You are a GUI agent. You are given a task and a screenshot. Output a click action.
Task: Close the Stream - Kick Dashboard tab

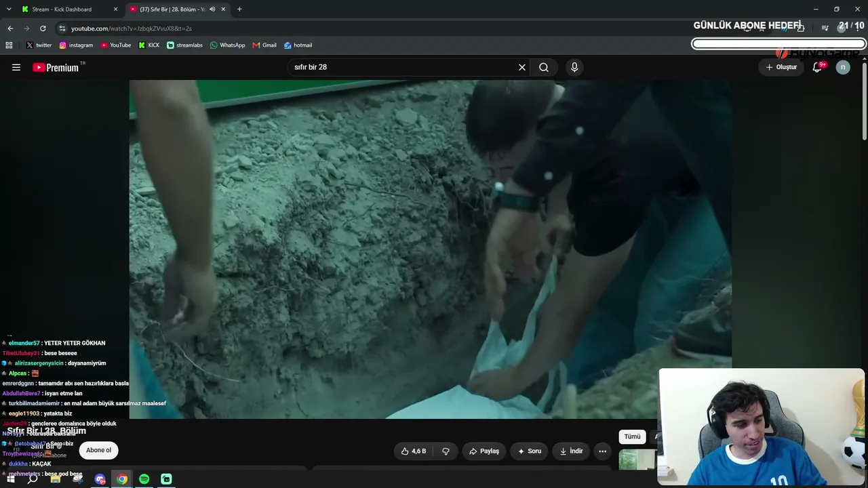(115, 9)
